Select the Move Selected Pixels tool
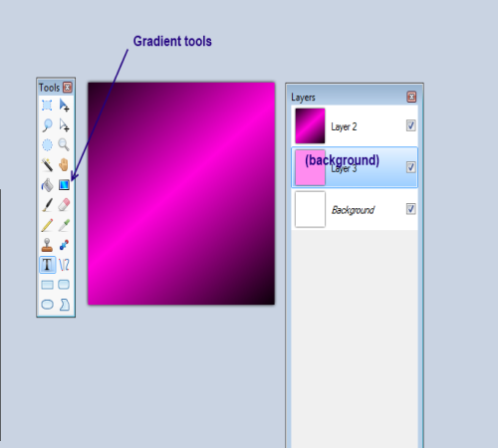Image resolution: width=498 pixels, height=448 pixels. coord(64,106)
